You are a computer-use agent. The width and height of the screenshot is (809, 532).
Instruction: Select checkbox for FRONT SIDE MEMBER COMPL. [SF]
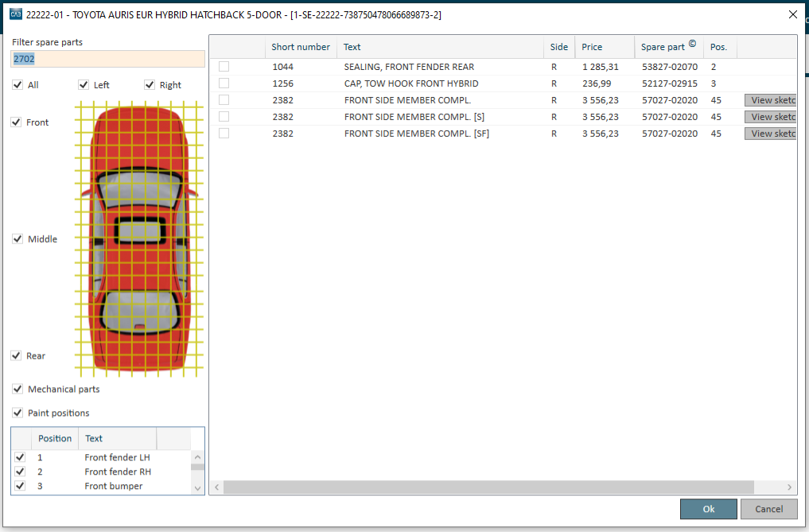coord(224,133)
